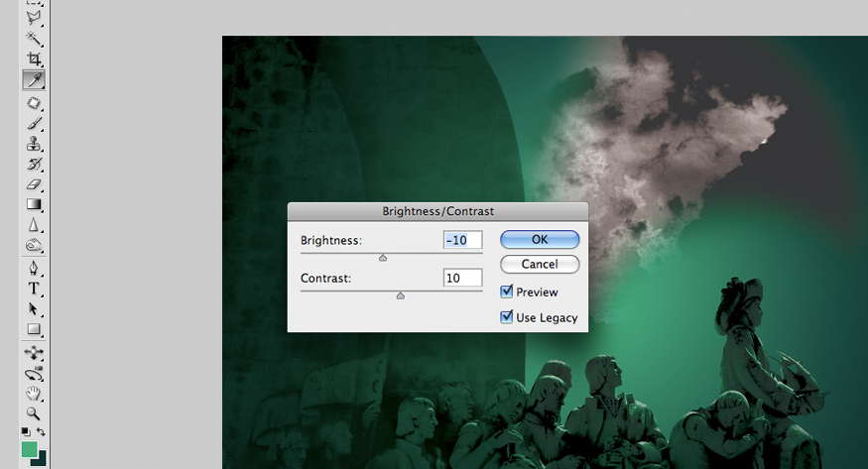Select the Clone Stamp tool
Screen dimensions: 868x469
coord(33,144)
